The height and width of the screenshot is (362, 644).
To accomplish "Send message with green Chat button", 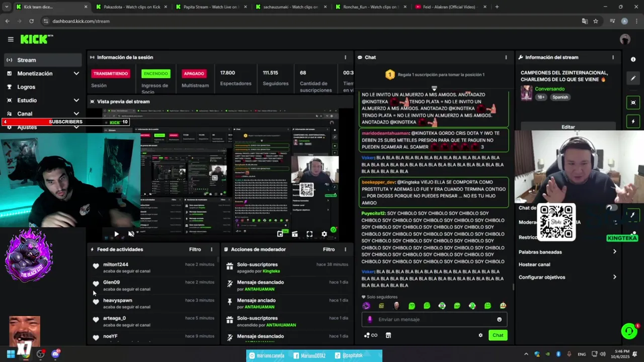I will pos(498,335).
